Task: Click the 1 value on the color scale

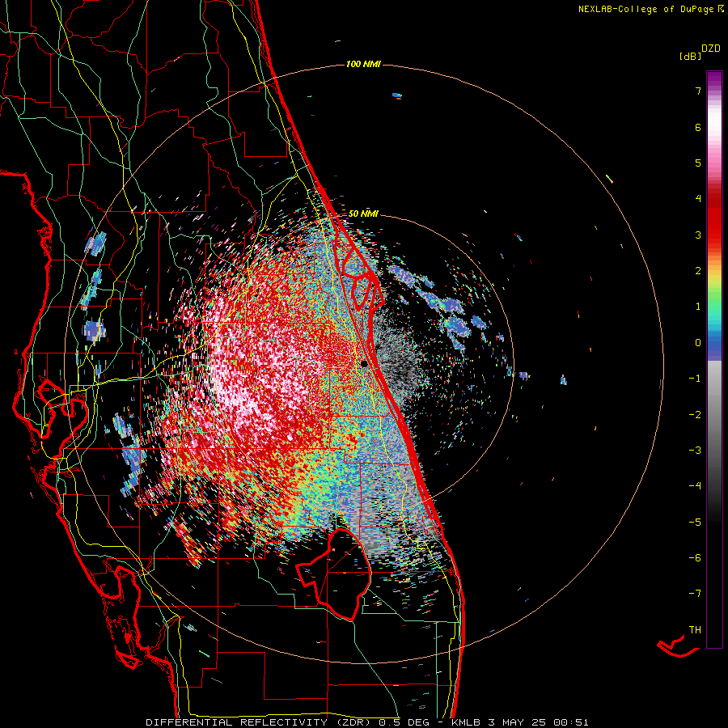Action: click(x=698, y=307)
